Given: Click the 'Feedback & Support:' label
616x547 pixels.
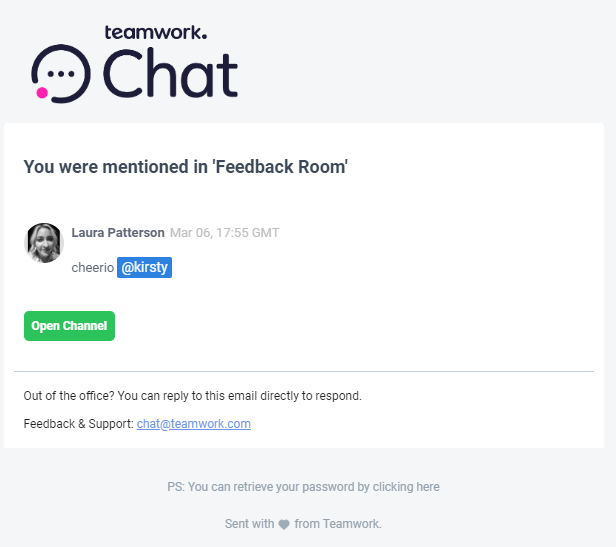Looking at the screenshot, I should (x=79, y=424).
